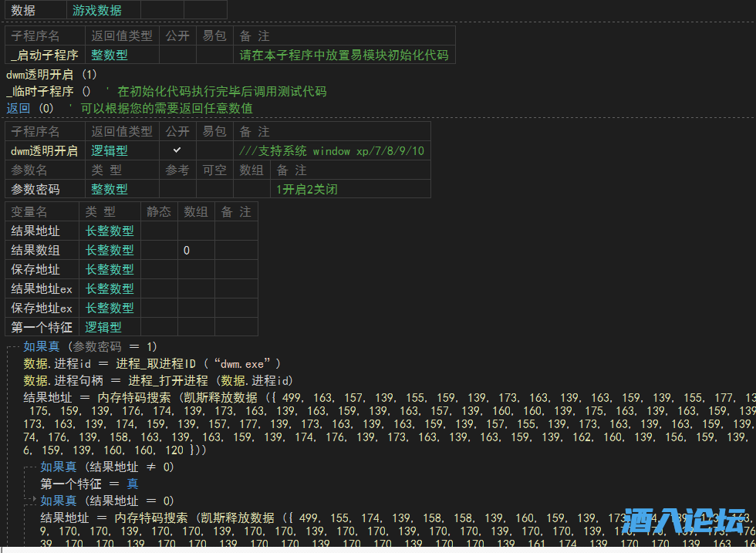Click the 酒八论坛 watermark logo
Screen dimensions: 756x553
point(687,527)
